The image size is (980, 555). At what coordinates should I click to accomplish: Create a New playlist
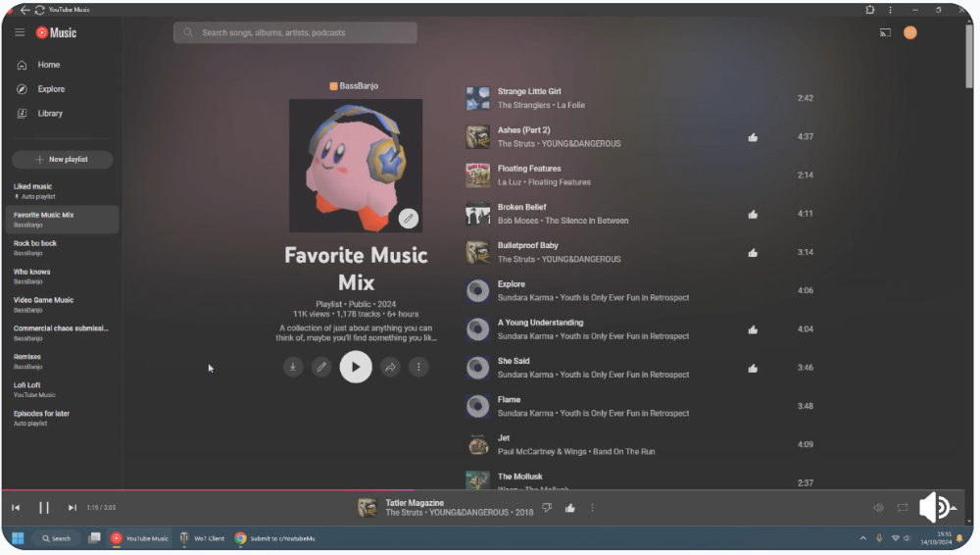pos(62,160)
